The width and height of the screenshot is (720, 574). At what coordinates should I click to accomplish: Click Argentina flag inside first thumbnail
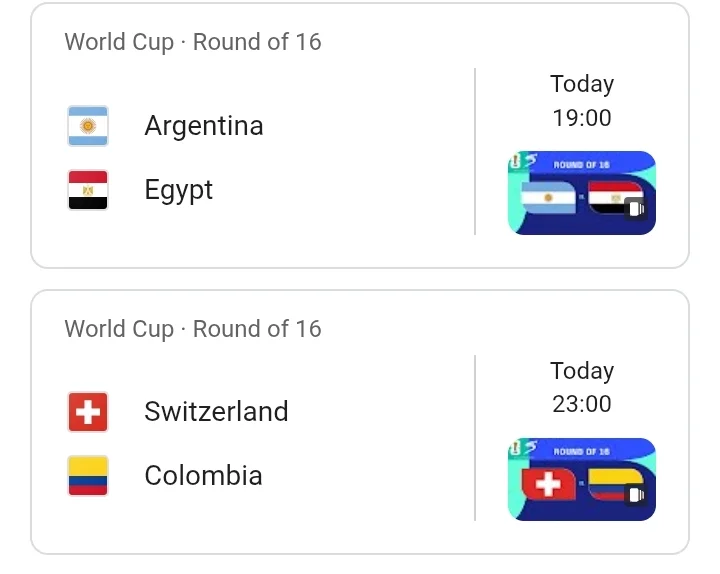(548, 197)
